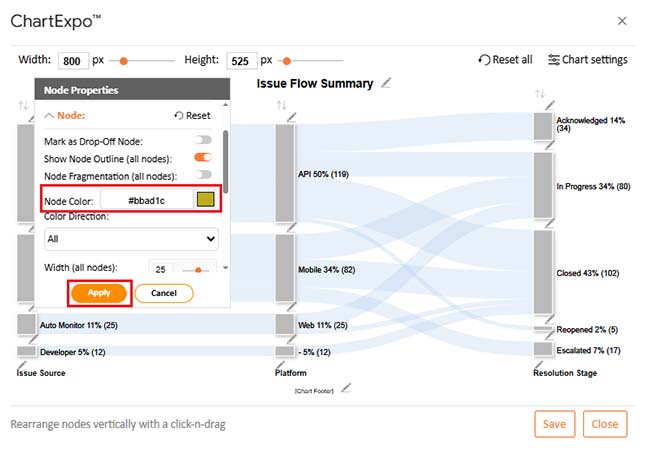Click the Save button

(554, 424)
